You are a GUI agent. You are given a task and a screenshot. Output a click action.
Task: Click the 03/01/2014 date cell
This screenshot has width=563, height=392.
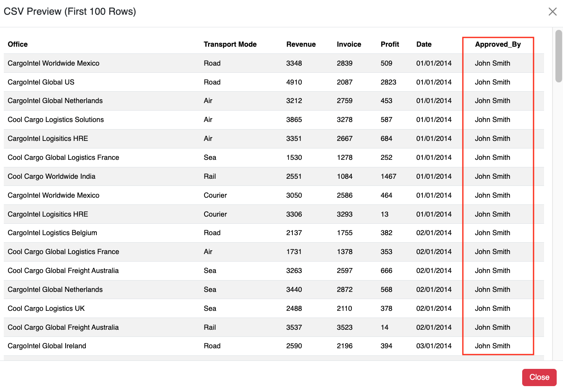tap(434, 346)
